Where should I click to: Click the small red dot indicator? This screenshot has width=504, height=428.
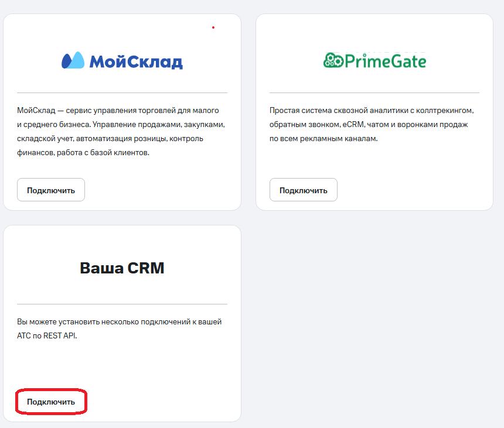pos(213,28)
